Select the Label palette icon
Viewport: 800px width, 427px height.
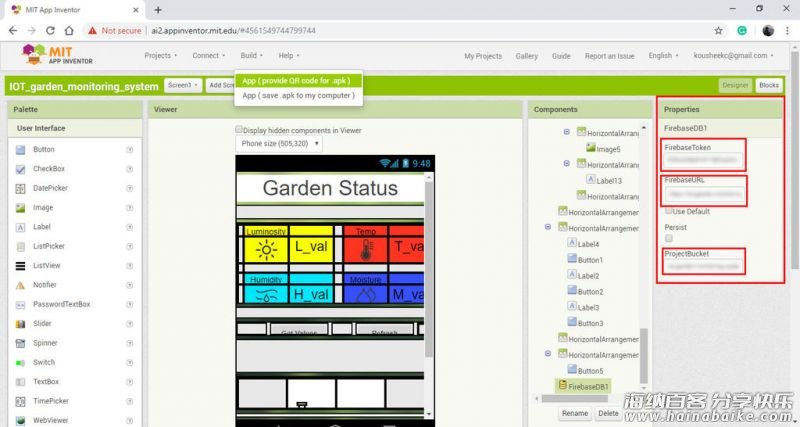coord(20,227)
